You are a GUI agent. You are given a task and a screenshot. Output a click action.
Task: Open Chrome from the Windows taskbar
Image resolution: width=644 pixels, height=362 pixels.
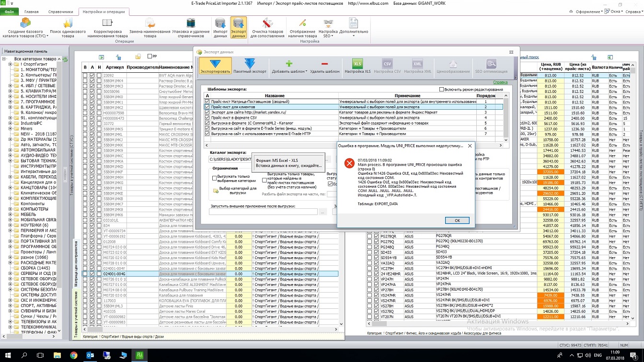click(74, 355)
